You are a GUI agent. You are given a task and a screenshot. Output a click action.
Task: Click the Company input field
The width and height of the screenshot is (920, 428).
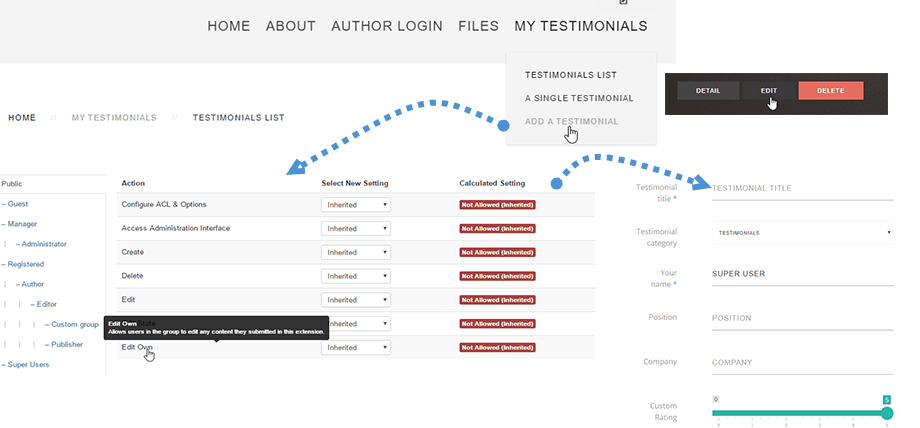(802, 362)
